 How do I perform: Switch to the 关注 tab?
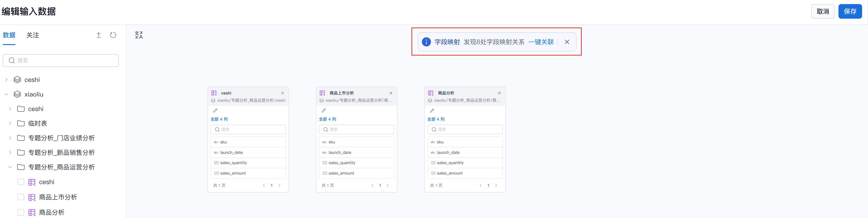[33, 35]
